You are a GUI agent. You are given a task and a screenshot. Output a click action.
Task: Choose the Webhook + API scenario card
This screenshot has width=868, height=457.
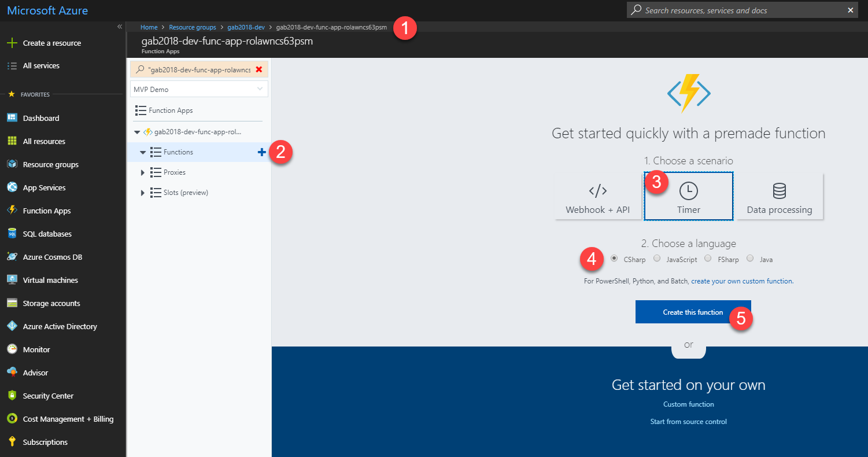[x=597, y=196]
